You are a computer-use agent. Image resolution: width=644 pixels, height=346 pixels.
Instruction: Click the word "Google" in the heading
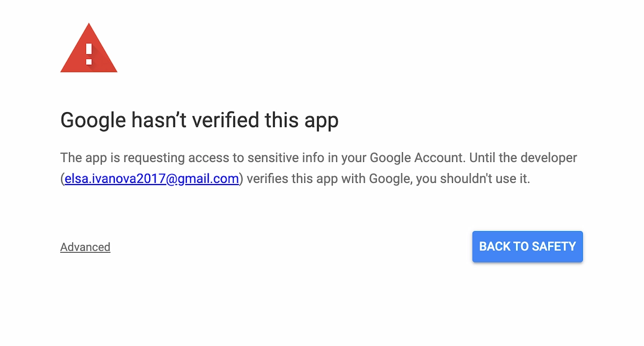93,120
